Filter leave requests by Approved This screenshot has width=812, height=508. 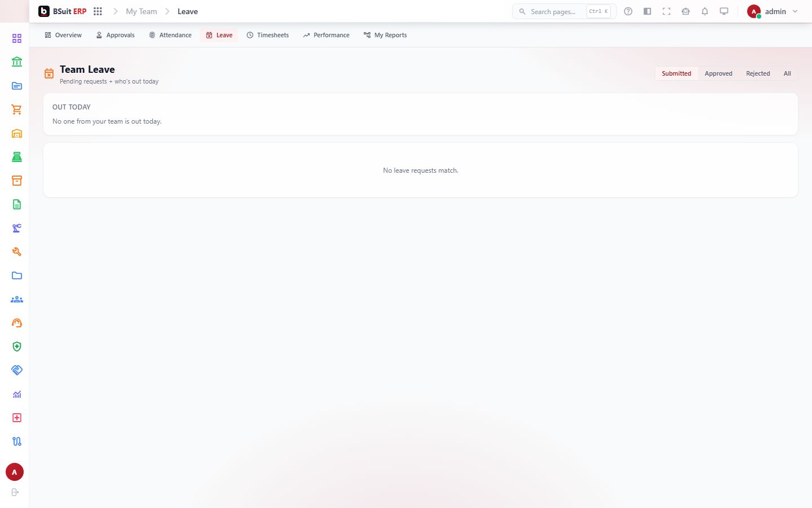[x=718, y=73]
